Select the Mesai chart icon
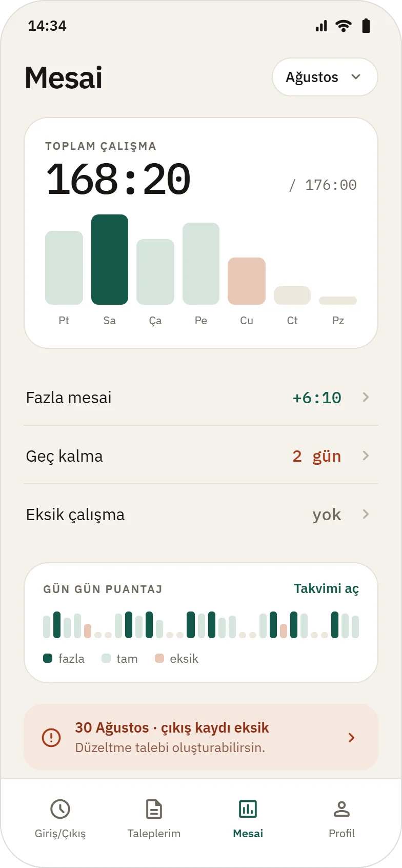Screen dimensions: 402x868 pos(248,809)
